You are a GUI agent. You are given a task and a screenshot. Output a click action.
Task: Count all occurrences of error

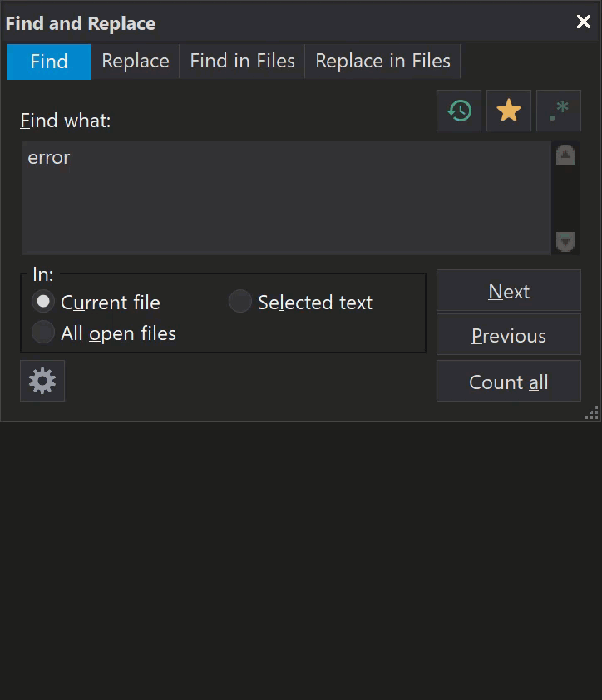point(508,381)
